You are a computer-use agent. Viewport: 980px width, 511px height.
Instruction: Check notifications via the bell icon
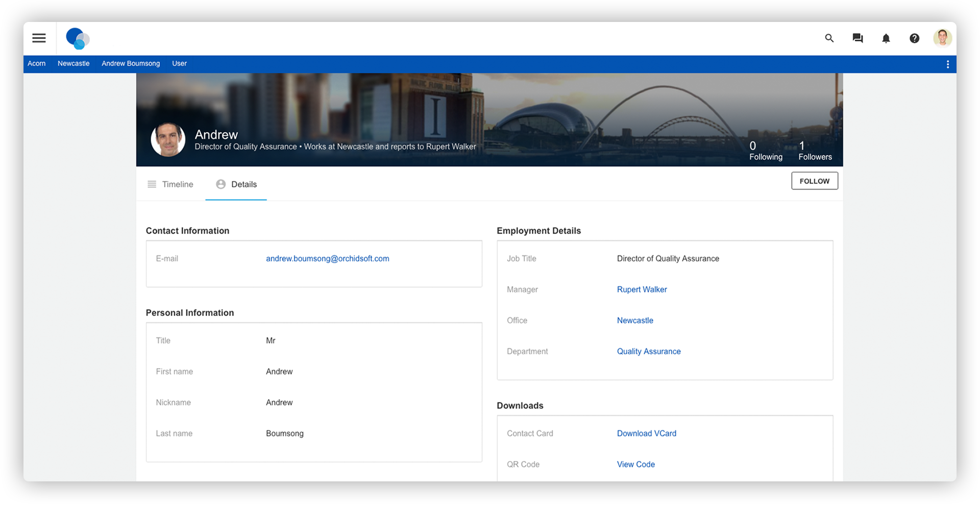click(x=886, y=38)
